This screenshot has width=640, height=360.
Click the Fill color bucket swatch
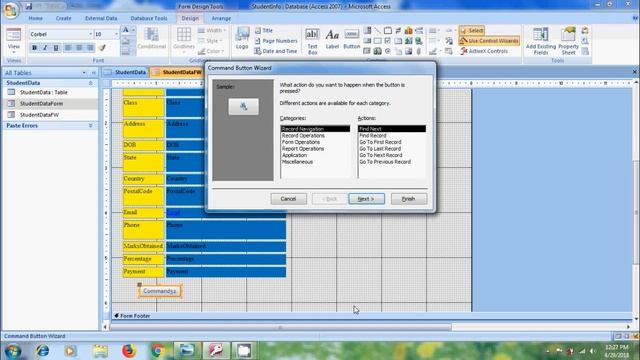click(126, 41)
